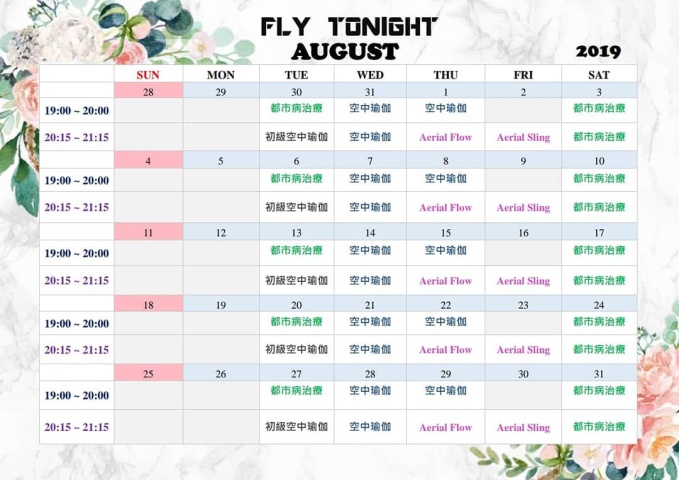Click Aerial Flow class on August 29
The width and height of the screenshot is (679, 480).
click(x=446, y=427)
